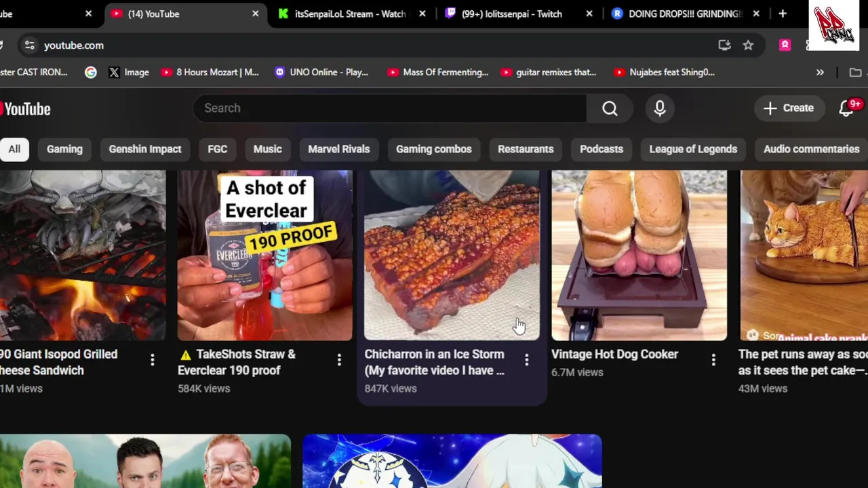Select the All filter chip
Viewport: 868px width, 488px height.
14,149
